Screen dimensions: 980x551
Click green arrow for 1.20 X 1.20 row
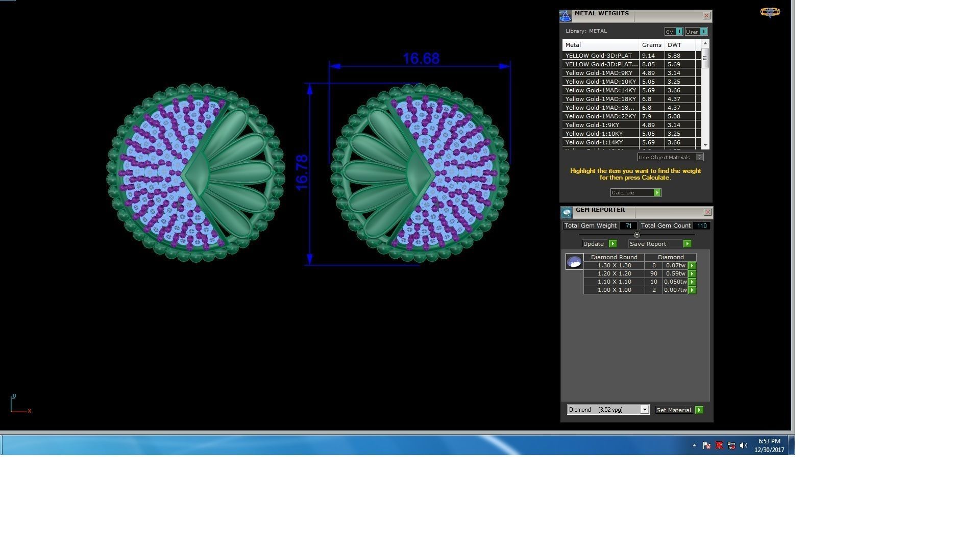pyautogui.click(x=692, y=273)
